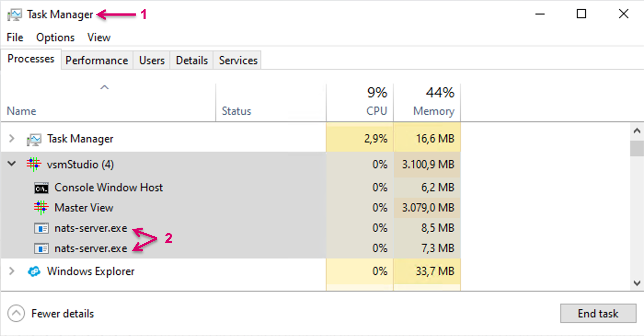Image resolution: width=644 pixels, height=336 pixels.
Task: Expand the Task Manager process group
Action: point(12,138)
